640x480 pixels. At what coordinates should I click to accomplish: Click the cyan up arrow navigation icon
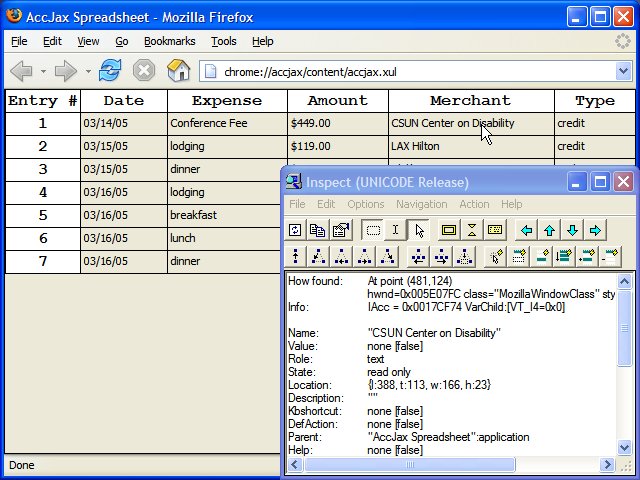549,230
